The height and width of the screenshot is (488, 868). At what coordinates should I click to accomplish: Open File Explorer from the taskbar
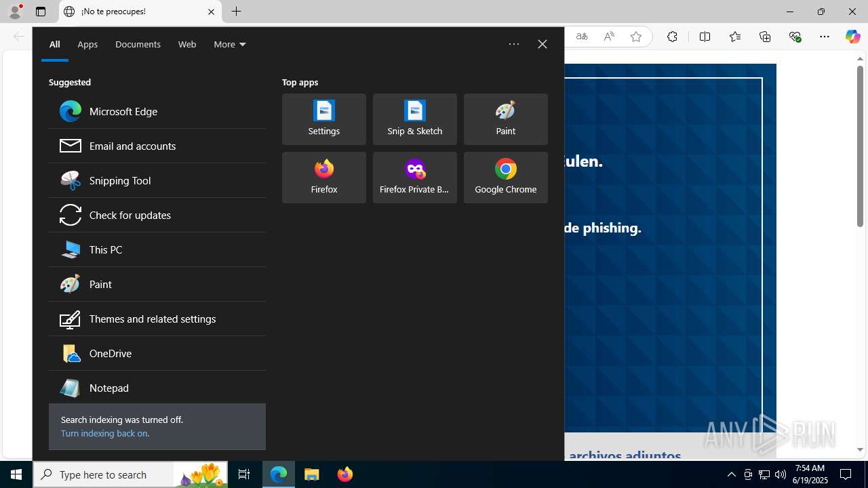coord(312,474)
